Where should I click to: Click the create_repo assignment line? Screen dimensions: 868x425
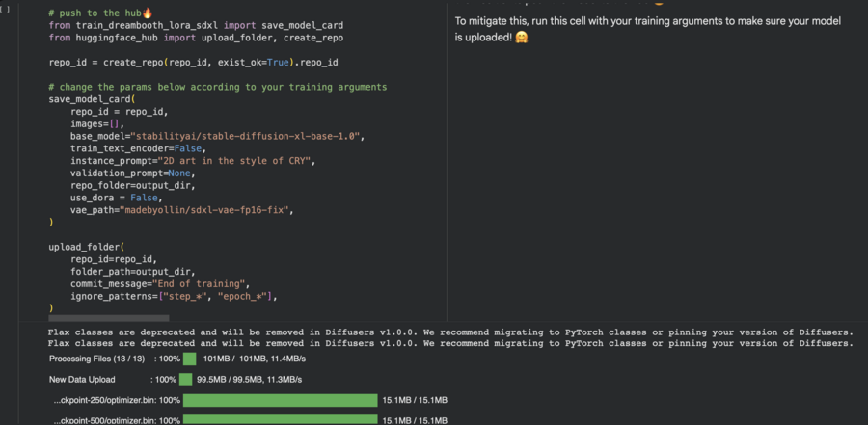pos(193,62)
